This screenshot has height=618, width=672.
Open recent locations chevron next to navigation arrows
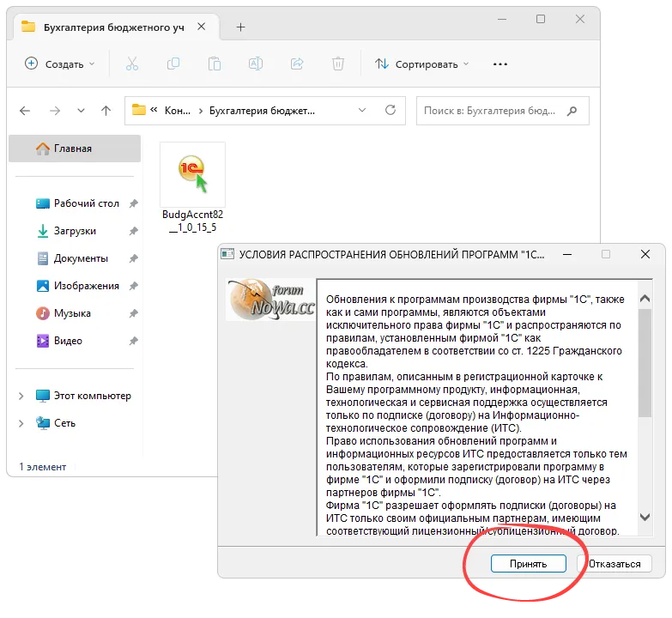point(81,111)
